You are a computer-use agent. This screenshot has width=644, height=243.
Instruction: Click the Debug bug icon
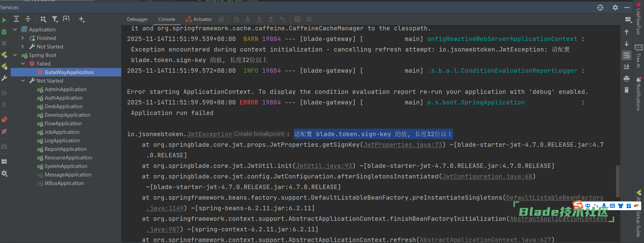(x=4, y=32)
